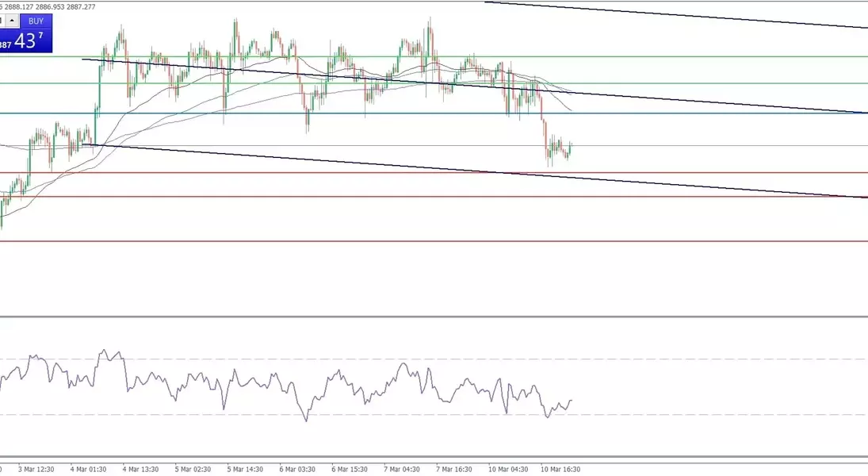This screenshot has width=868, height=476.
Task: Select the lowest red horizontal line
Action: point(713,241)
